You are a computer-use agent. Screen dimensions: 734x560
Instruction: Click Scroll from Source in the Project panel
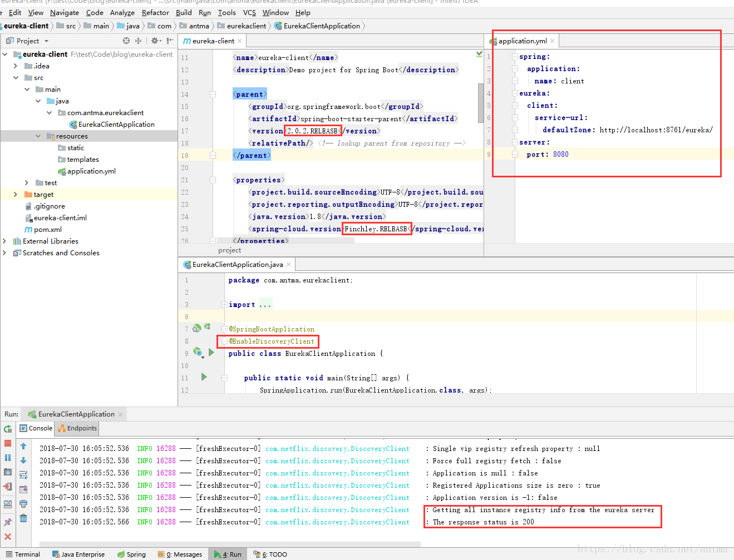tap(126, 41)
